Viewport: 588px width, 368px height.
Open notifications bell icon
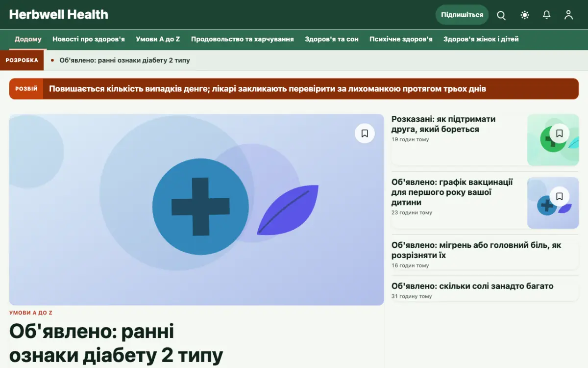(x=547, y=15)
